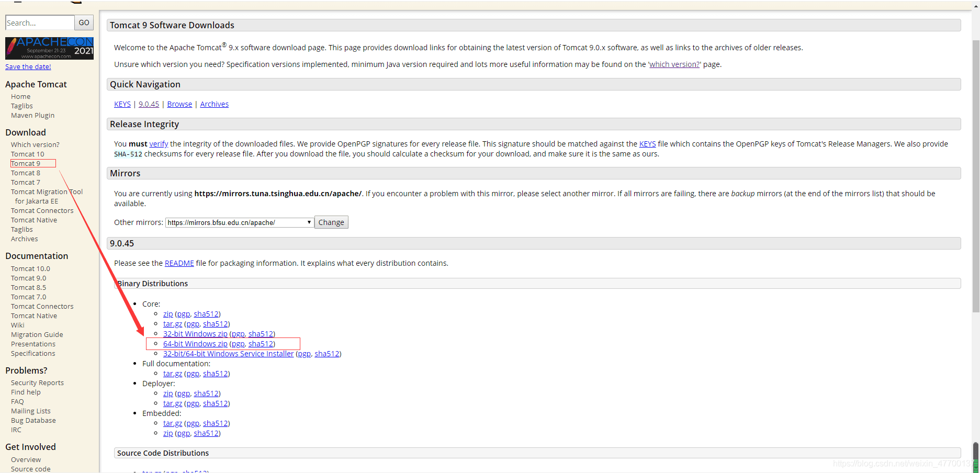
Task: Download the 64-bit Windows zip
Action: tap(195, 344)
